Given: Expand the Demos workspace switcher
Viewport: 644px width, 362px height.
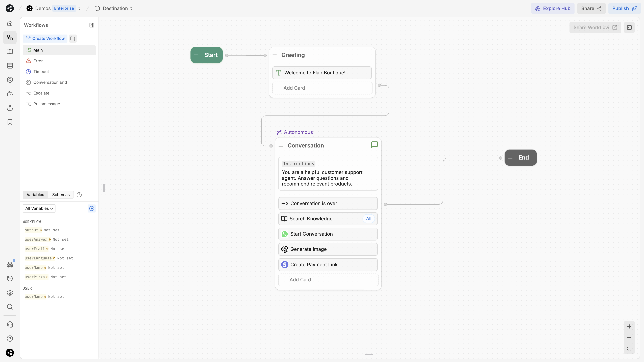Looking at the screenshot, I should [79, 9].
